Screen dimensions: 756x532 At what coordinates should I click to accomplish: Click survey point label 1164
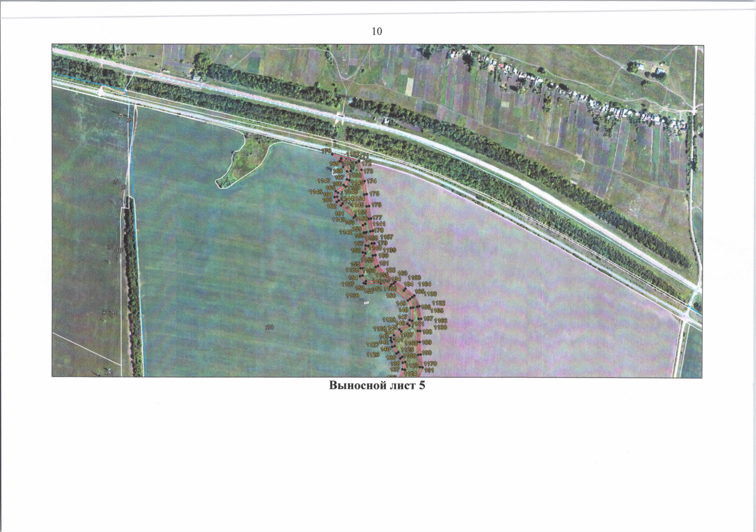[424, 284]
